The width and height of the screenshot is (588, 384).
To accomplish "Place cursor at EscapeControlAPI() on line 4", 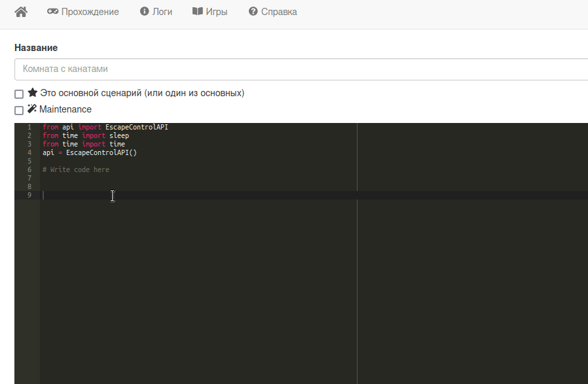I will pos(101,152).
